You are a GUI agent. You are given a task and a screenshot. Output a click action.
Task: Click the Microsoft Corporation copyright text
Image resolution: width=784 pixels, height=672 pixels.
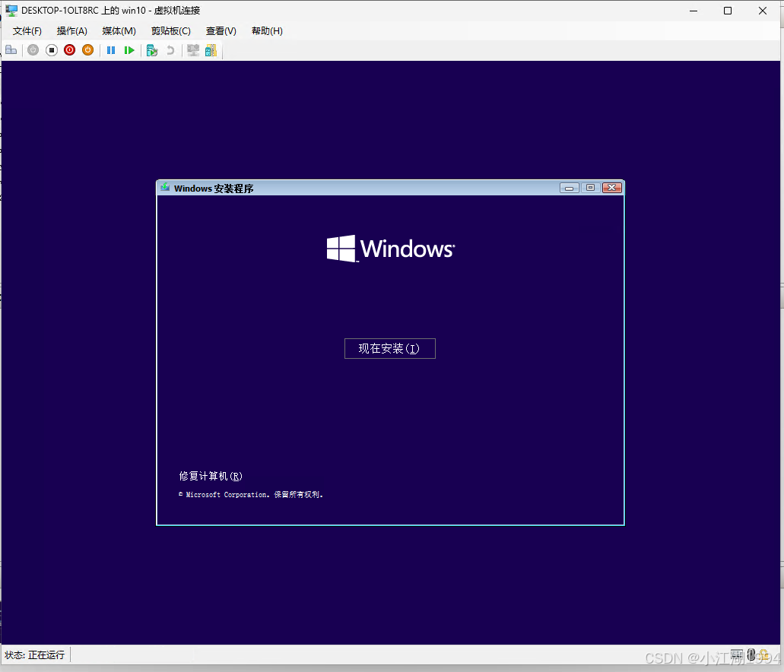[x=251, y=495]
